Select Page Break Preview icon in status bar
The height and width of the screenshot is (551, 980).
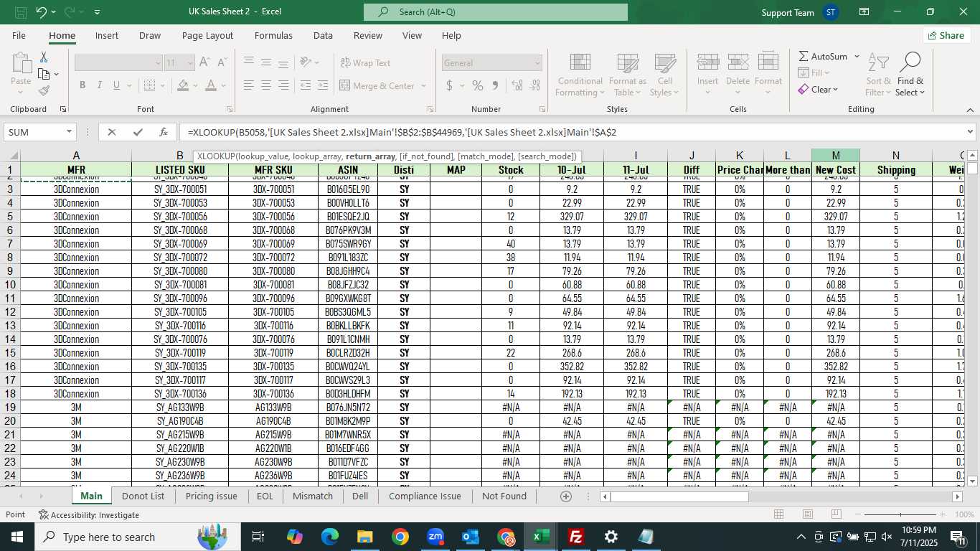point(837,514)
